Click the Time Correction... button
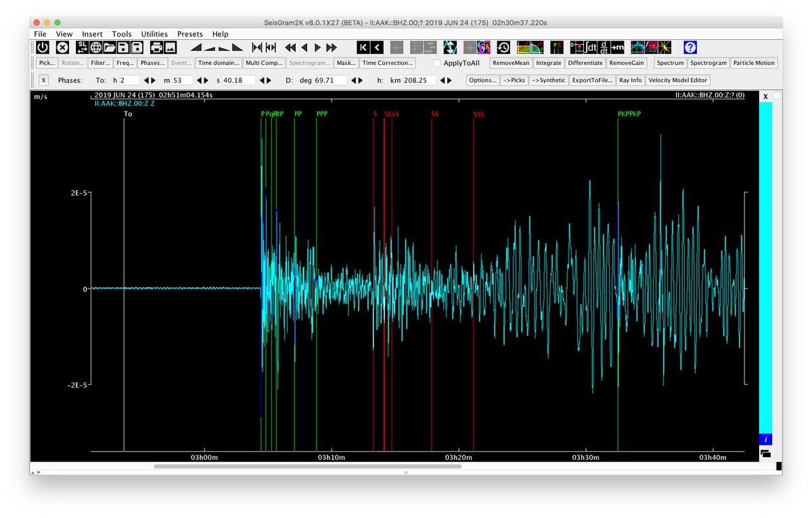 click(388, 63)
